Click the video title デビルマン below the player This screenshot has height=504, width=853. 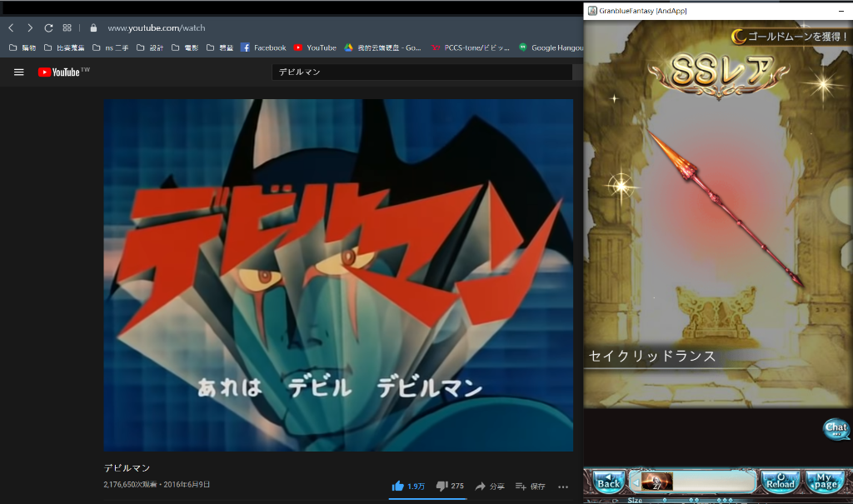tap(127, 468)
